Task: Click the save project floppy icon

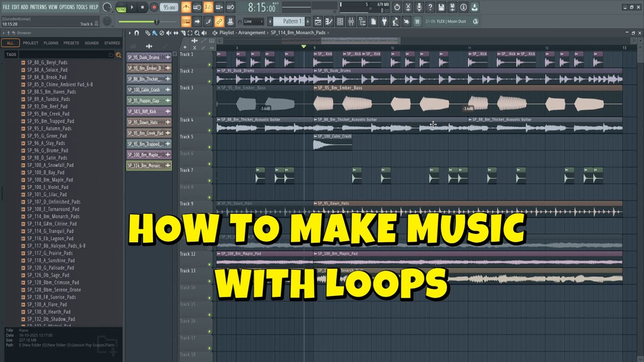Action: [x=441, y=8]
